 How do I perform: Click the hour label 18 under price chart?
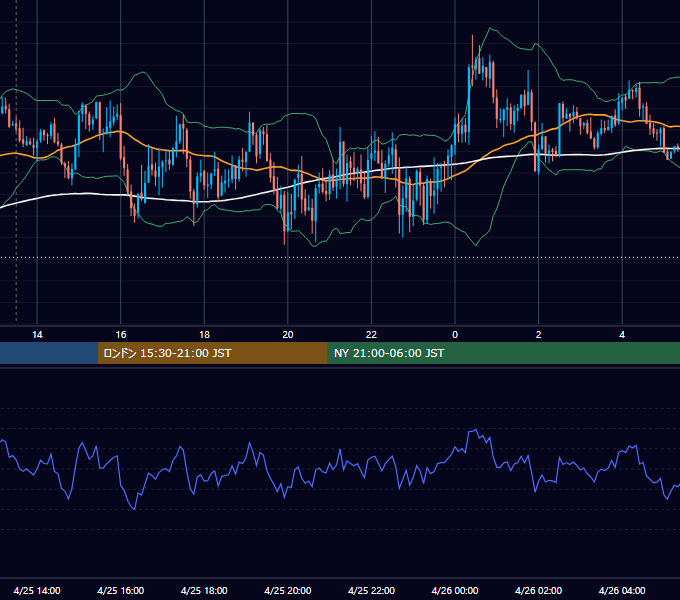(204, 335)
